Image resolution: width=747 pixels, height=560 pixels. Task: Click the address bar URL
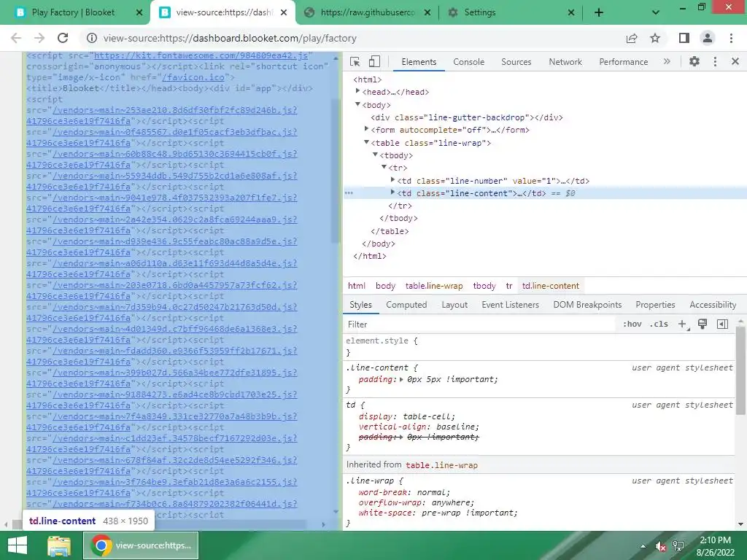(230, 38)
